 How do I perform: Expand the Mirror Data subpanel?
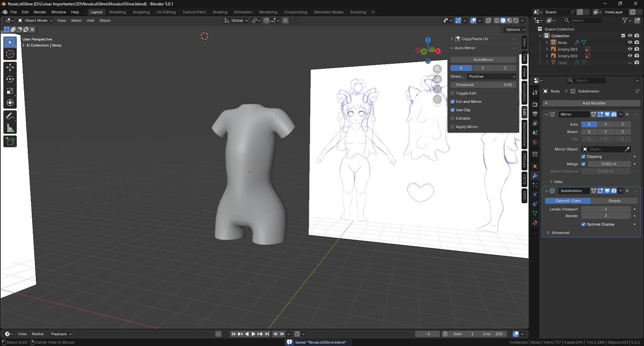pyautogui.click(x=552, y=182)
